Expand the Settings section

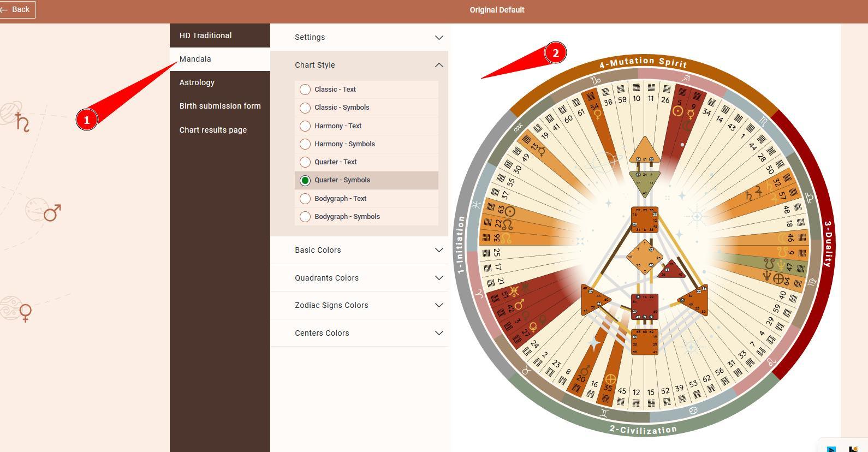coord(368,37)
